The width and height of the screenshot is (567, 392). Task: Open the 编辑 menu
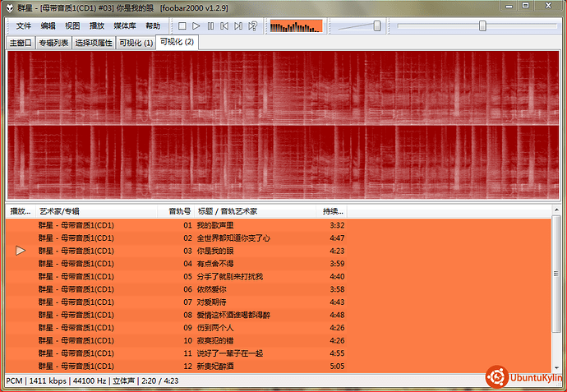pyautogui.click(x=48, y=26)
